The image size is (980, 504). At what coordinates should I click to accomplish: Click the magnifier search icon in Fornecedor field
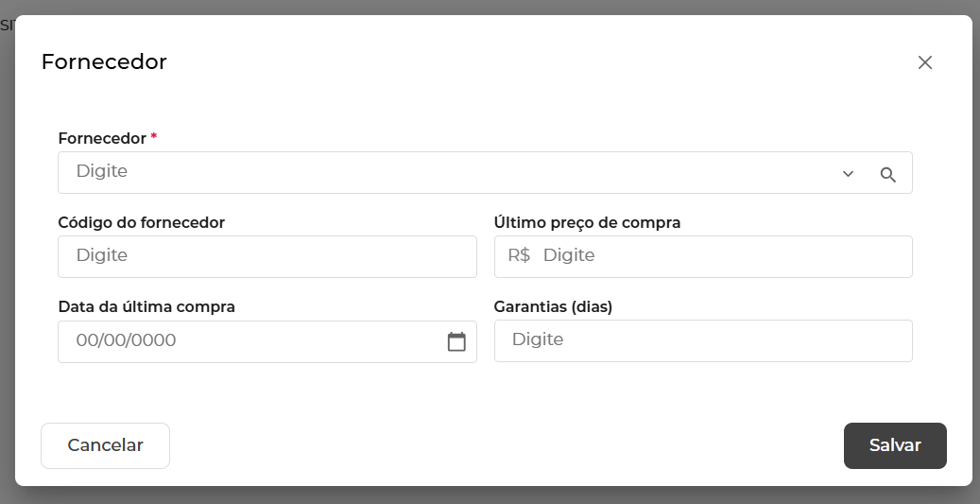click(x=888, y=174)
